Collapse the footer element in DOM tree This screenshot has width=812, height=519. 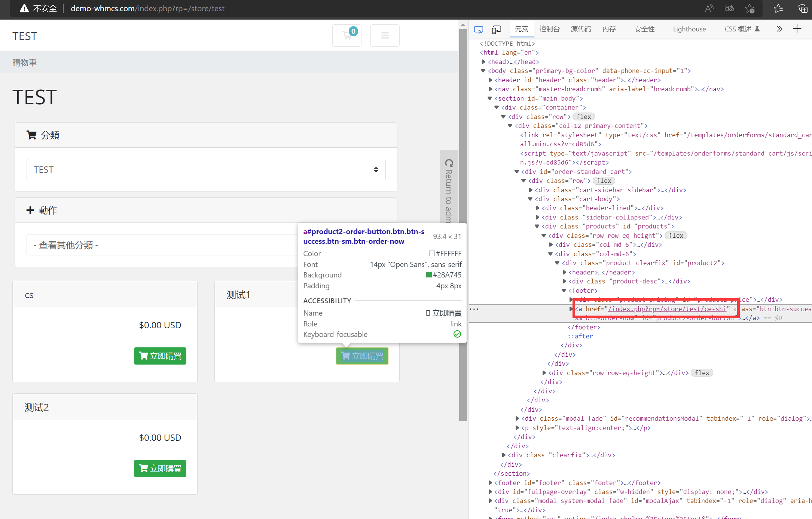(564, 291)
